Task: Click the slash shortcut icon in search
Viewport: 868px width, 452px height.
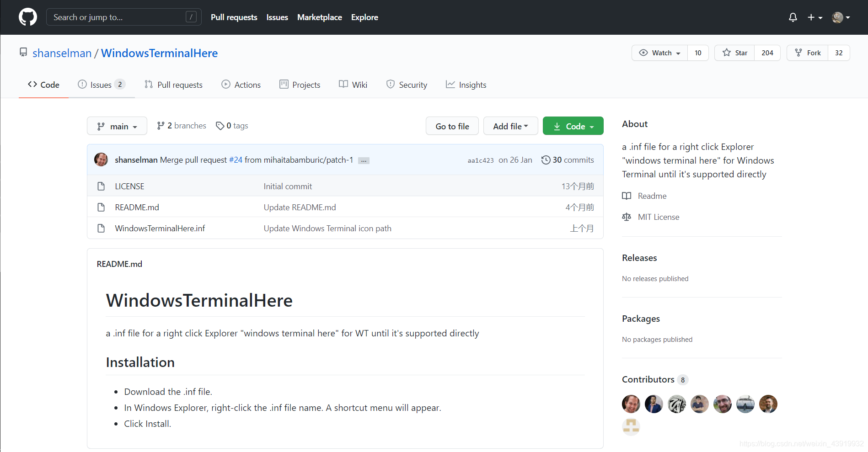Action: 191,17
